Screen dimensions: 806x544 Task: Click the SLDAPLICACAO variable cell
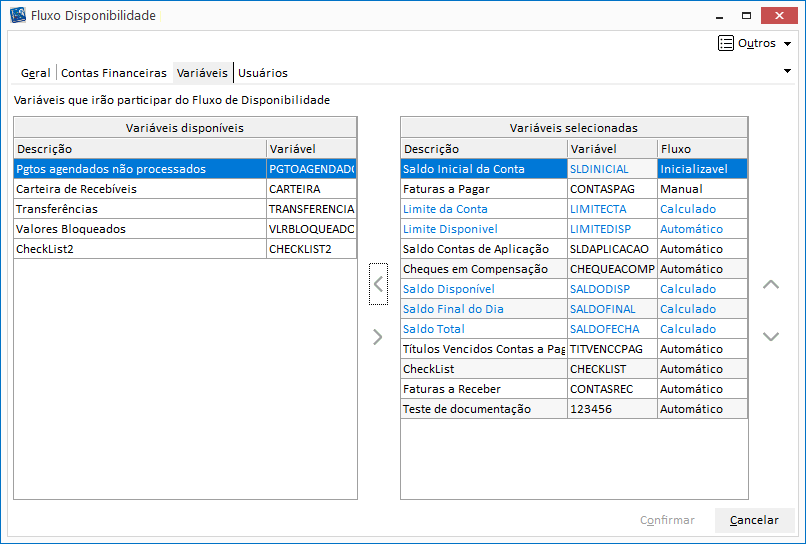[x=612, y=249]
